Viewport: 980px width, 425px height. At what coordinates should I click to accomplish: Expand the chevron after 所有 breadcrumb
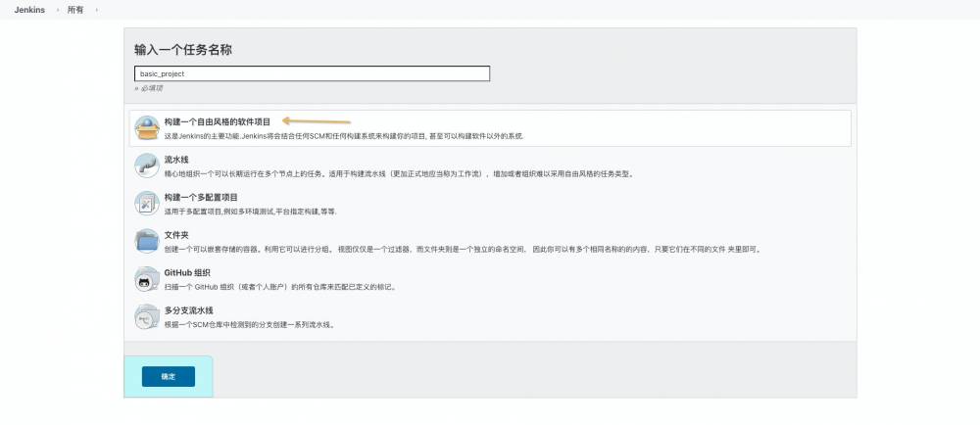click(x=96, y=10)
